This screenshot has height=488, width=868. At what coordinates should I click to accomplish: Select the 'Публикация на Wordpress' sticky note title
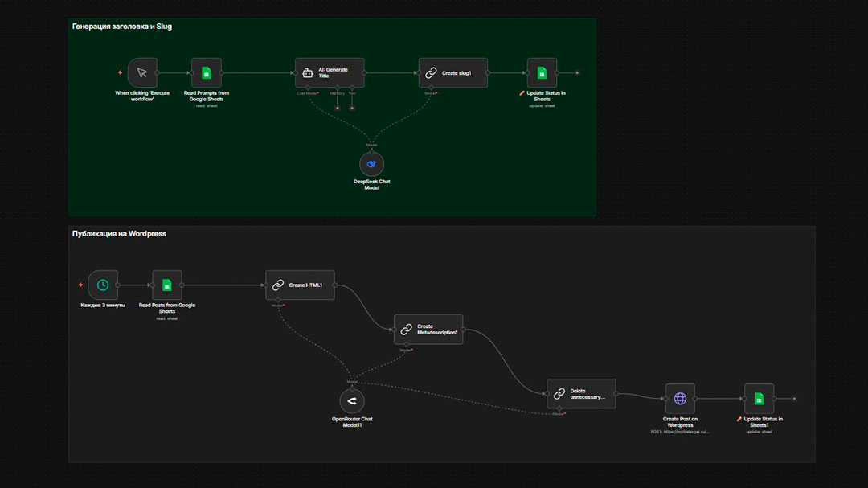(119, 234)
